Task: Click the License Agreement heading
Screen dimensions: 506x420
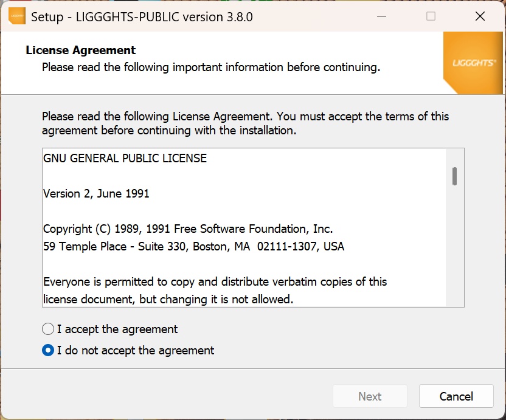Action: [x=80, y=50]
